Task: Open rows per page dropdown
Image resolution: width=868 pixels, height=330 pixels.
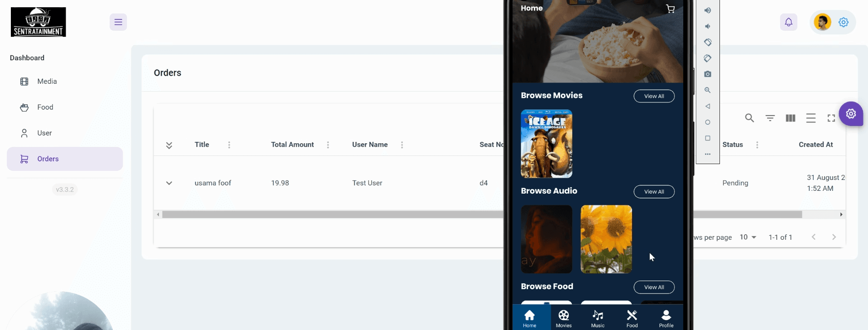Action: point(748,237)
